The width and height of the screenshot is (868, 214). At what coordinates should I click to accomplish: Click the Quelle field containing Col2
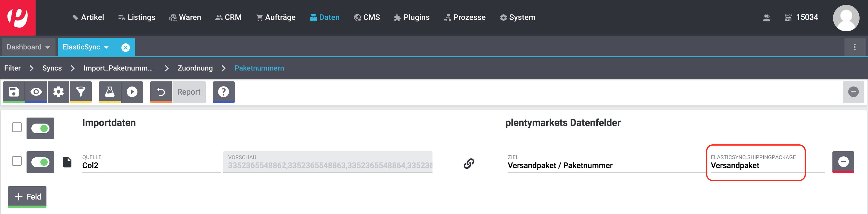(x=150, y=165)
